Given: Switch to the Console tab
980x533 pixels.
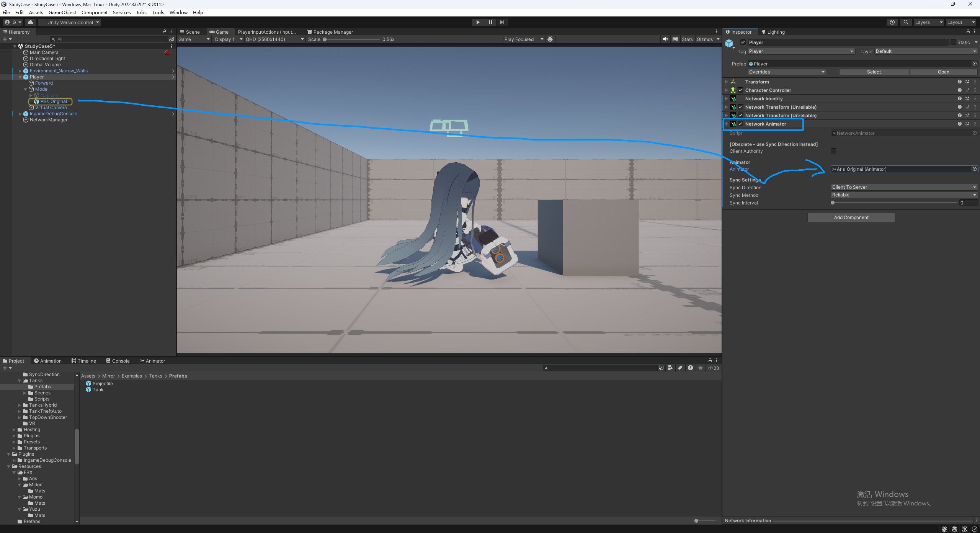Looking at the screenshot, I should click(x=118, y=361).
